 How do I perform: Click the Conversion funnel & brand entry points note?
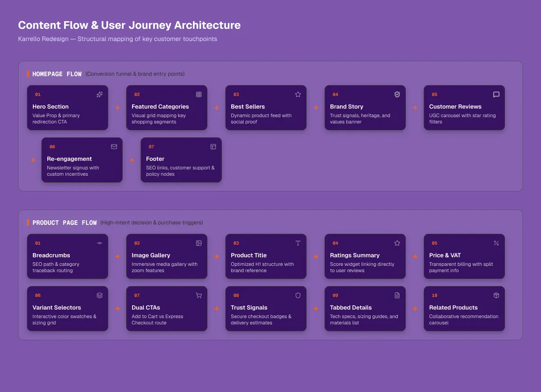pyautogui.click(x=135, y=74)
